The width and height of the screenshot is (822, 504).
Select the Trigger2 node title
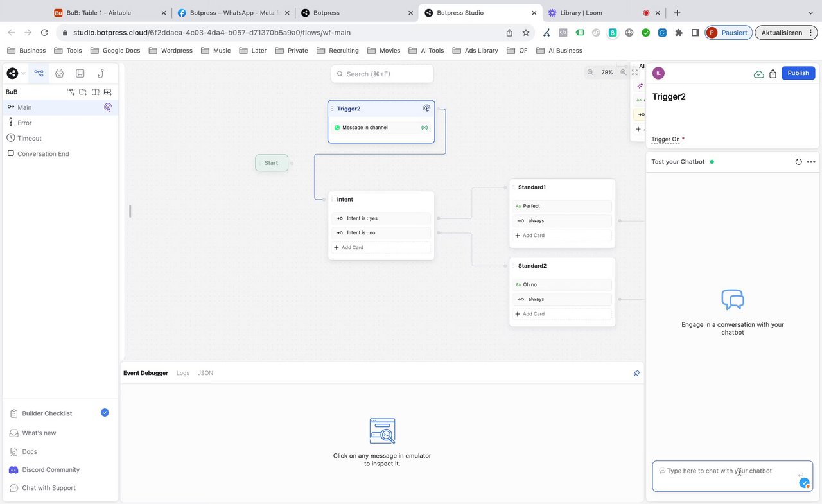(x=349, y=109)
